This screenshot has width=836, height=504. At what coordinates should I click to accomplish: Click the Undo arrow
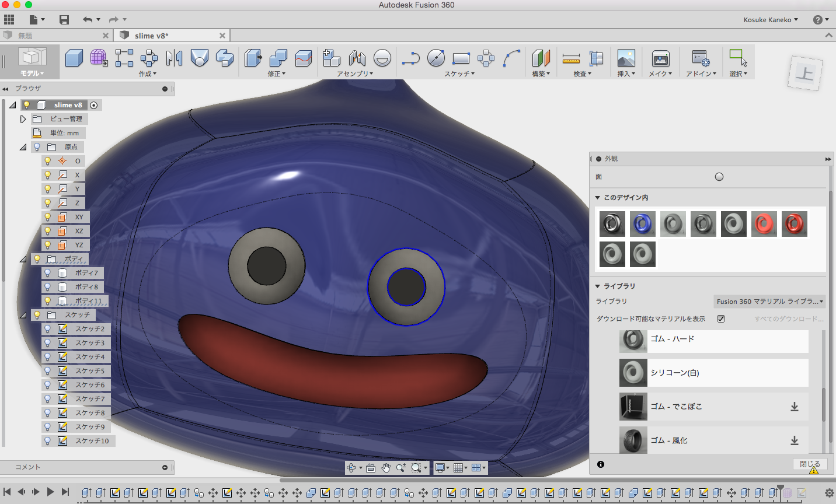tap(88, 20)
